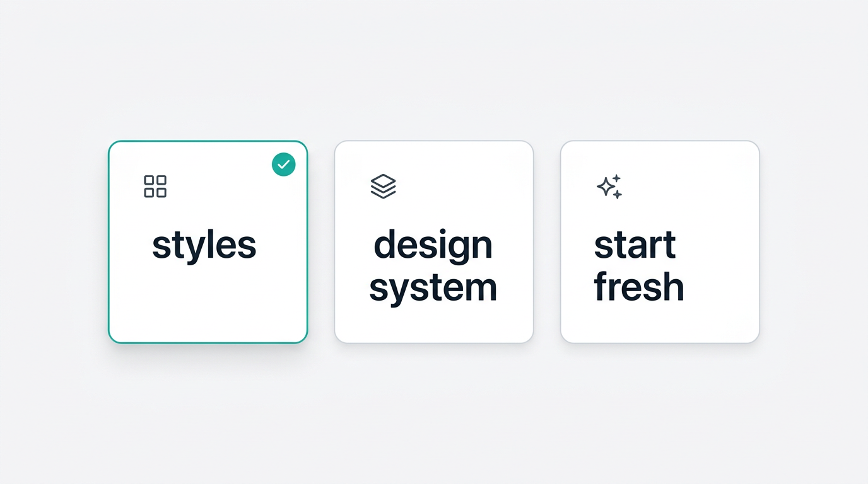Click the teal checkmark badge on styles

coord(283,164)
